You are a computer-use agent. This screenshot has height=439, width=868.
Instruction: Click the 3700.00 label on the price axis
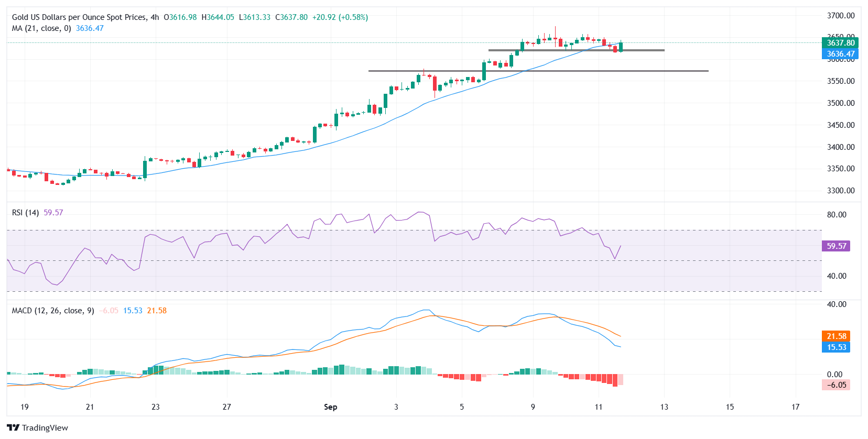point(841,16)
